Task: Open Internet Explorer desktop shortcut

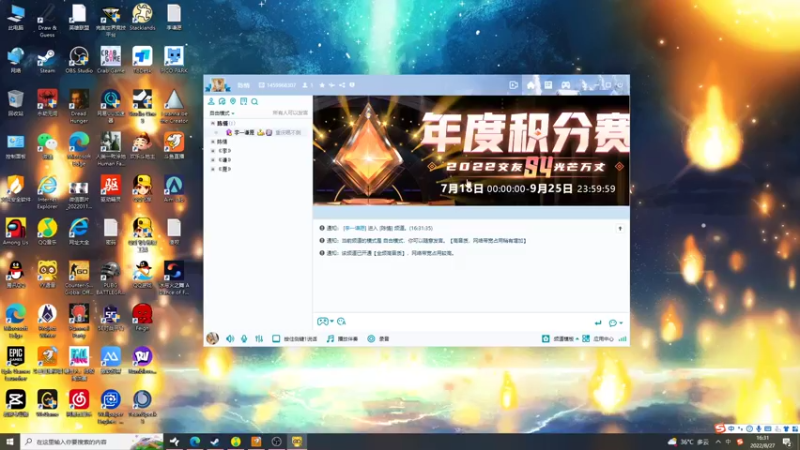Action: pyautogui.click(x=47, y=192)
